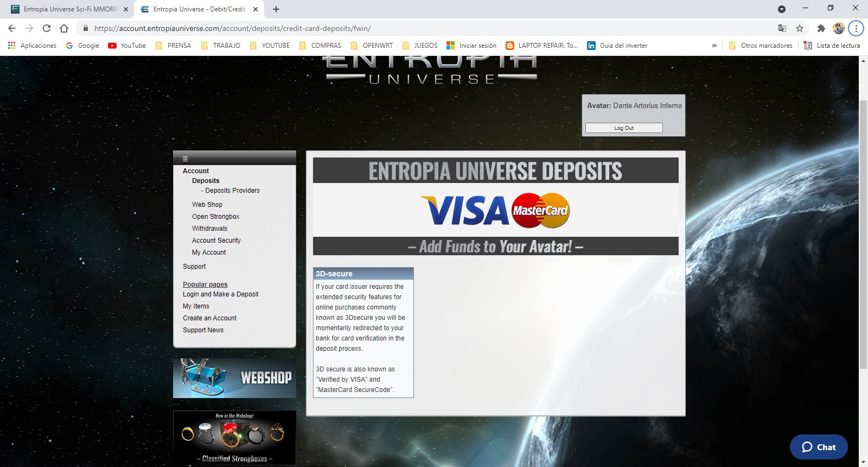Close the Debit/Credit deposits tab
This screenshot has height=467, width=868.
[x=256, y=9]
